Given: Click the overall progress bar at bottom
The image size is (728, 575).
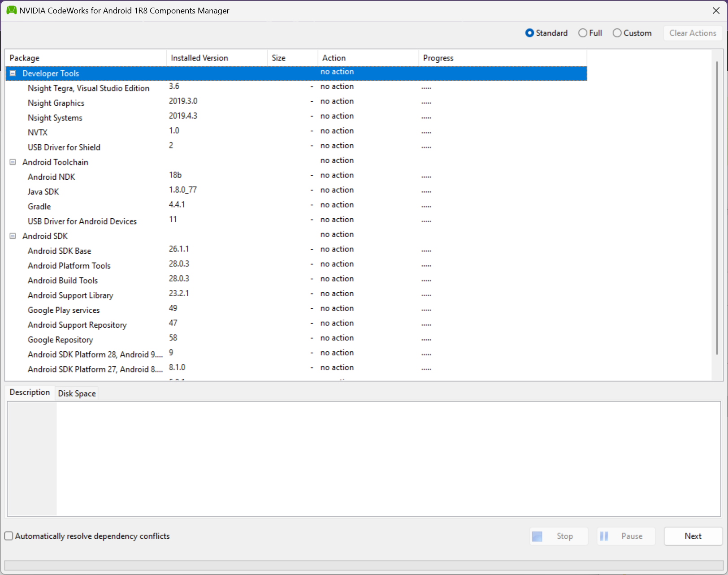Looking at the screenshot, I should (364, 566).
